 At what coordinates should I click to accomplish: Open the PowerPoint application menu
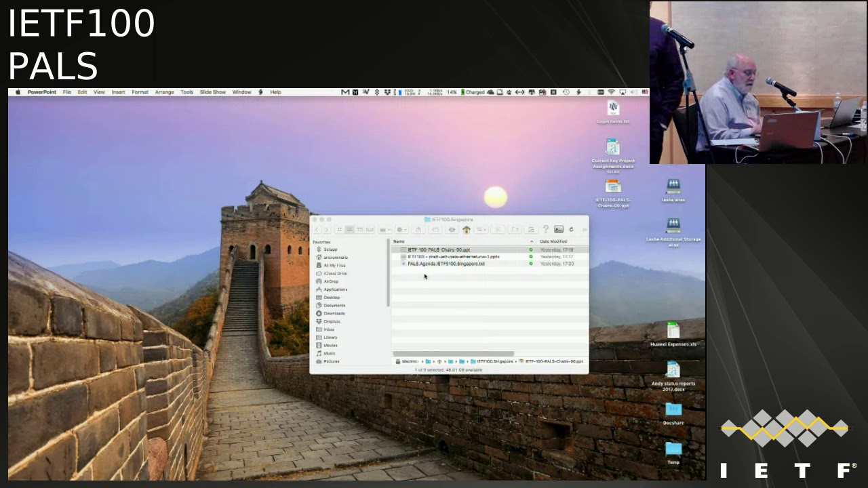coord(42,92)
